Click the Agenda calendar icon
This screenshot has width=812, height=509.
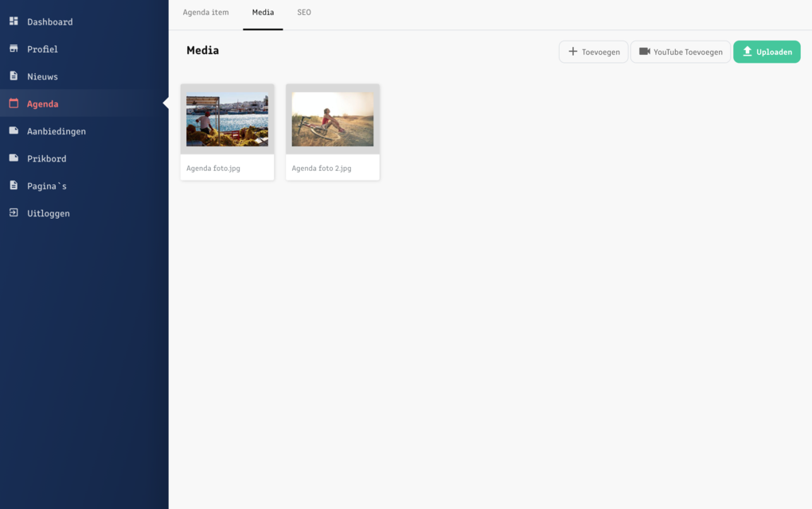point(14,103)
